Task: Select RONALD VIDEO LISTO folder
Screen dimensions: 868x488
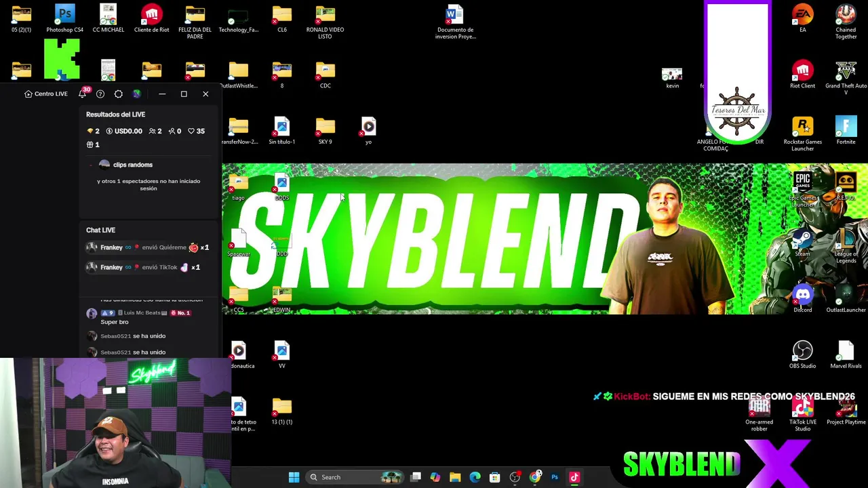Action: click(325, 22)
